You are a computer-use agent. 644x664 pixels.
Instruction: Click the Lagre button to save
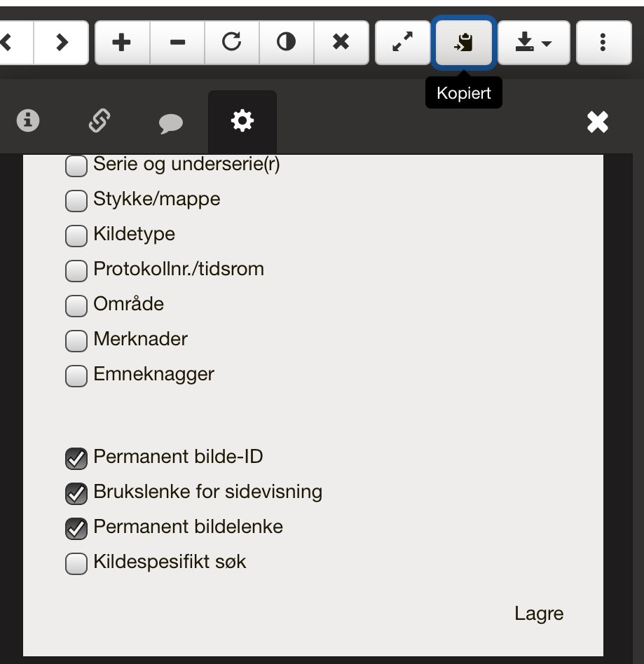tap(539, 614)
